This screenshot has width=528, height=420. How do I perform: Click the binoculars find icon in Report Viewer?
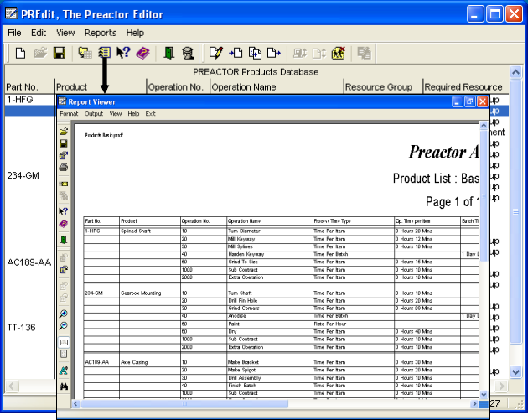64,386
